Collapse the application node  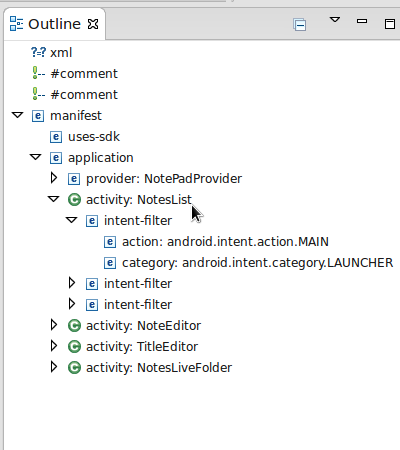tap(35, 157)
